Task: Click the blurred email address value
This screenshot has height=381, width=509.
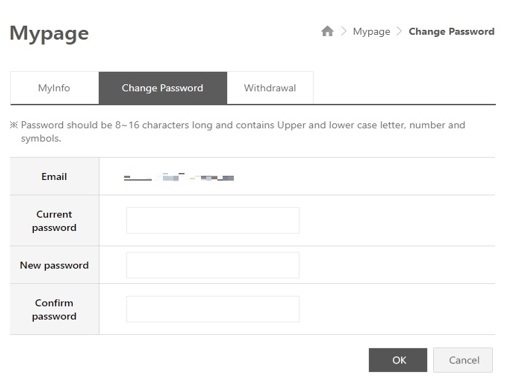Action: 179,177
